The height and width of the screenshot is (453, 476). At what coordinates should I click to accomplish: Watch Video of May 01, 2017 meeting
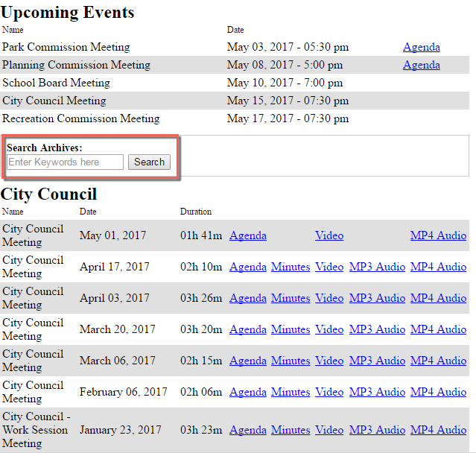[329, 235]
